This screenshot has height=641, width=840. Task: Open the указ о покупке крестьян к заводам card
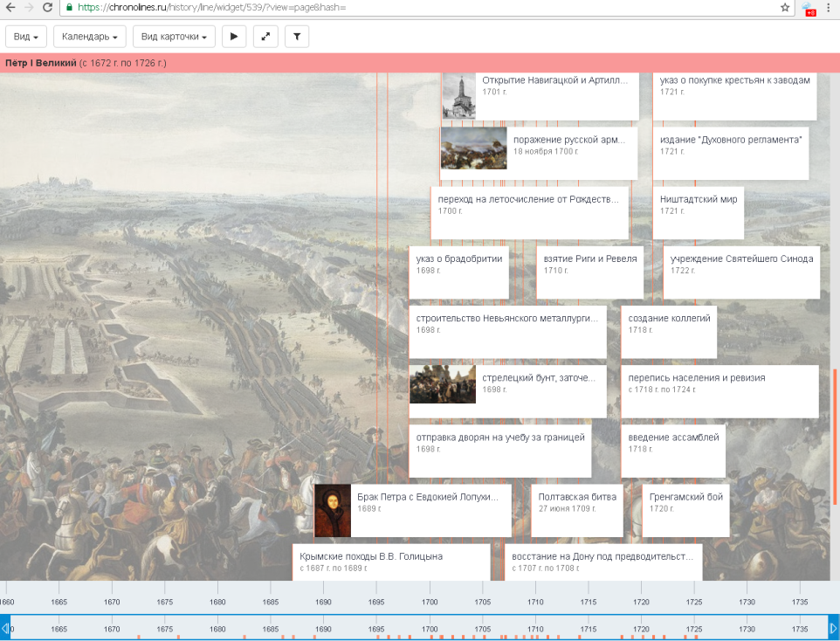pyautogui.click(x=734, y=96)
